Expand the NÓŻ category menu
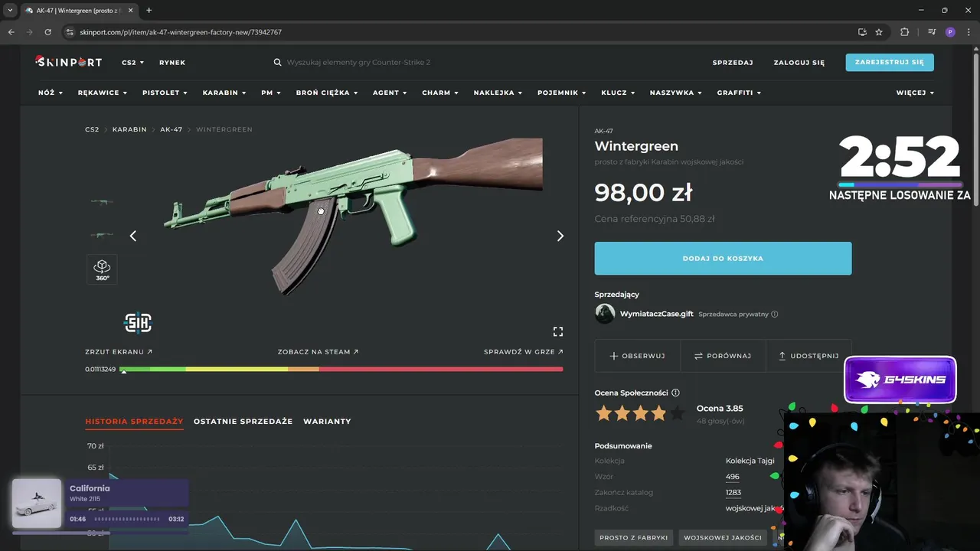This screenshot has height=551, width=980. click(50, 93)
